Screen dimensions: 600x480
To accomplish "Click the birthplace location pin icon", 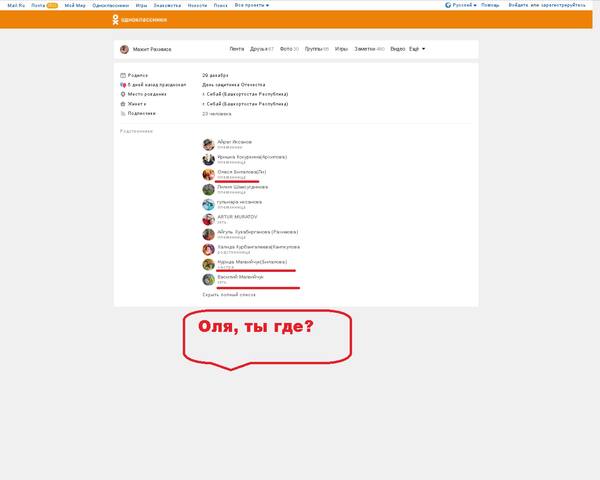I will 123,94.
